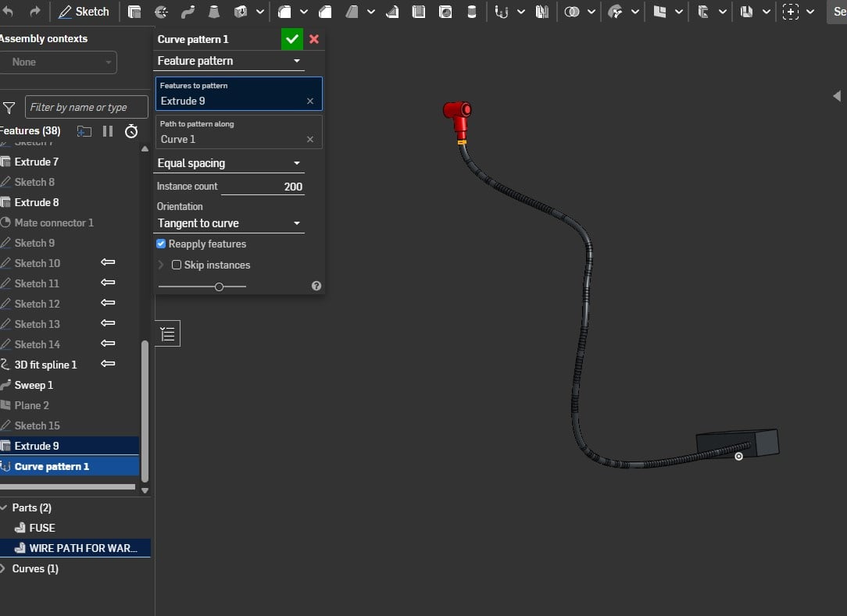This screenshot has width=847, height=616.
Task: Open the Equal spacing dropdown
Action: coord(229,163)
